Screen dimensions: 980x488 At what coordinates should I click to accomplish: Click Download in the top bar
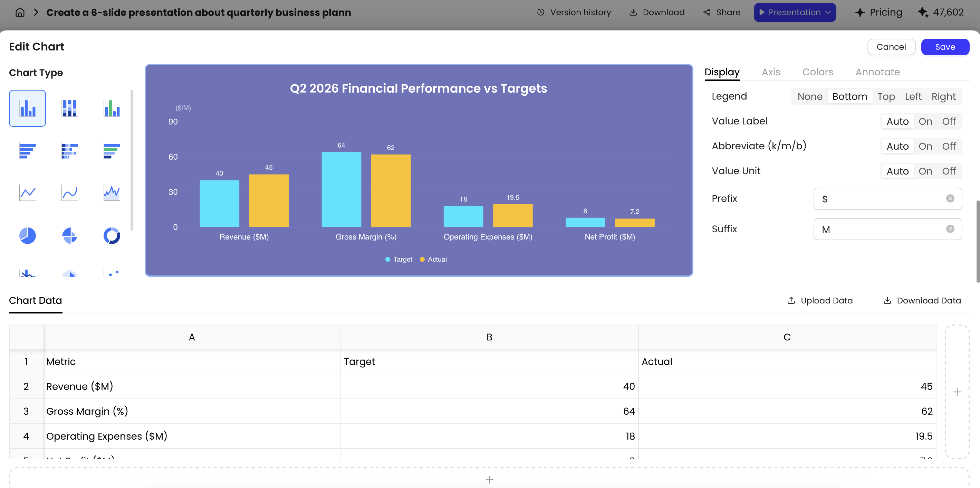point(657,12)
